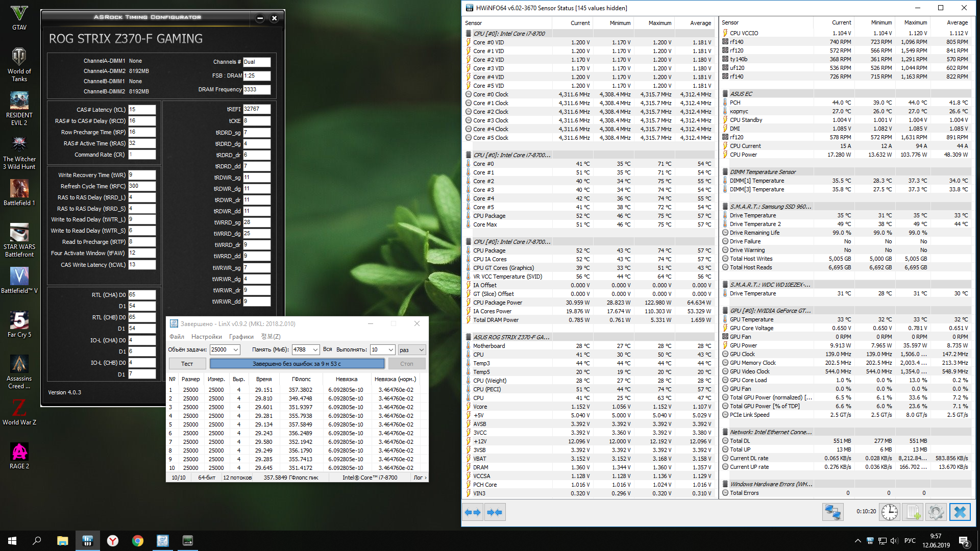
Task: Click the clock reset timer icon
Action: tap(889, 512)
